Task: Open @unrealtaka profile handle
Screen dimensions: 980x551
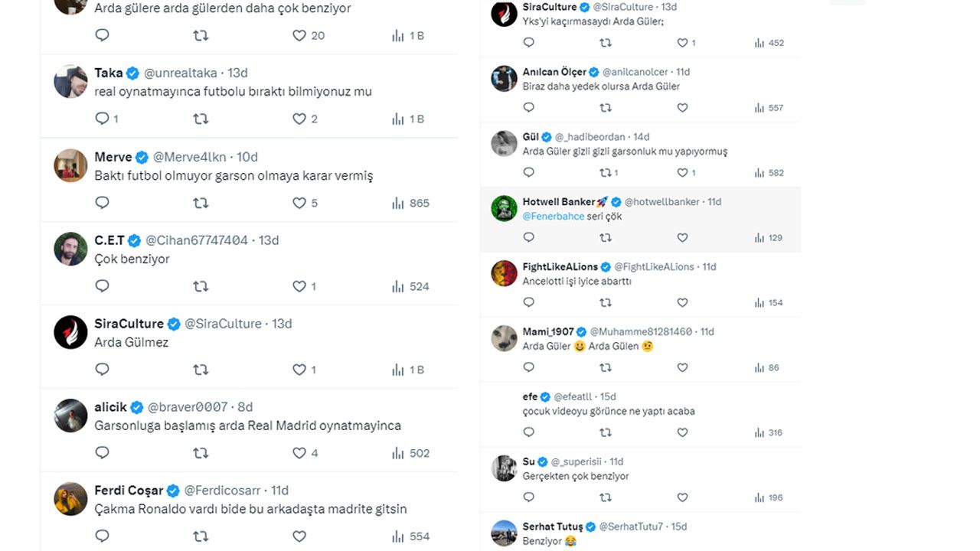Action: pos(181,73)
